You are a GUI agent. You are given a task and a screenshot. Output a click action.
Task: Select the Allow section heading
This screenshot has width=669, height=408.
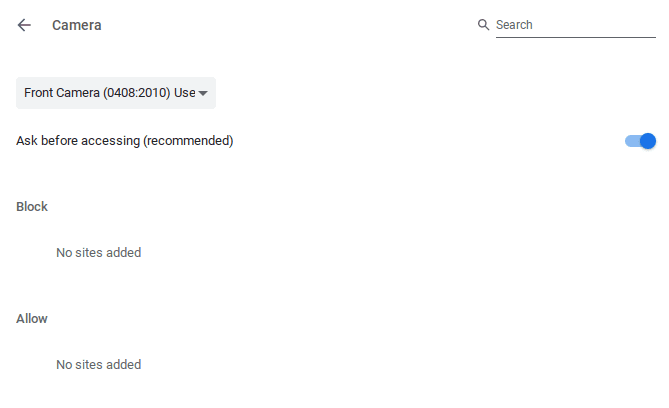pos(32,319)
